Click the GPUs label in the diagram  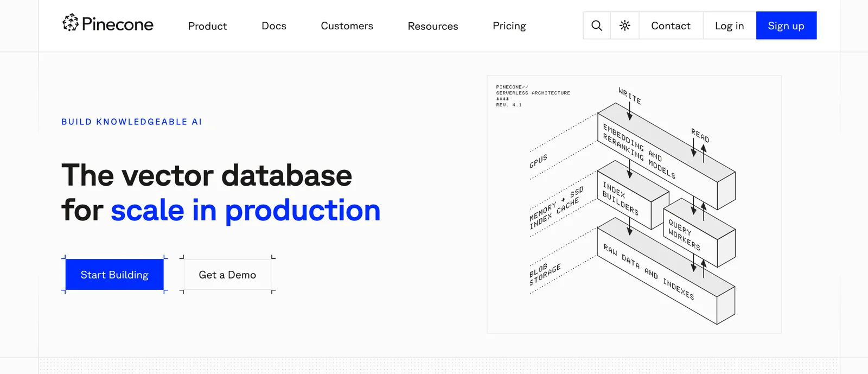538,161
